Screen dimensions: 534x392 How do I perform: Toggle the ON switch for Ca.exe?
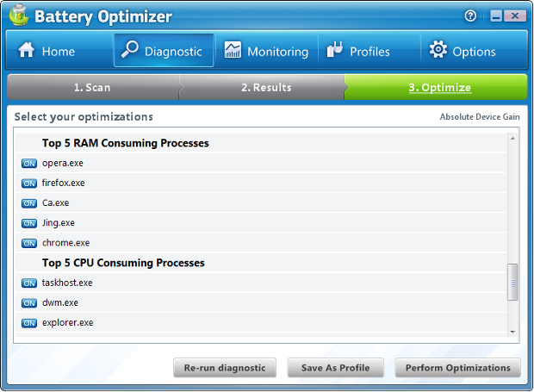(29, 203)
